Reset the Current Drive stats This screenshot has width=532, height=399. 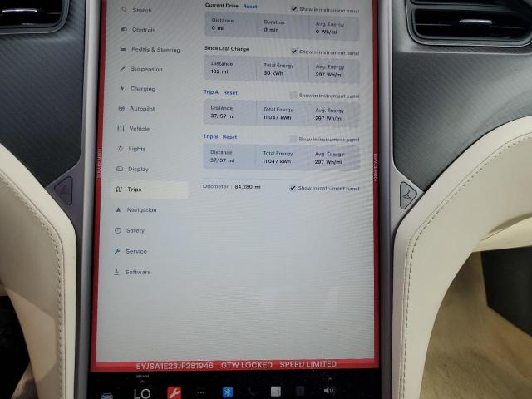click(250, 7)
